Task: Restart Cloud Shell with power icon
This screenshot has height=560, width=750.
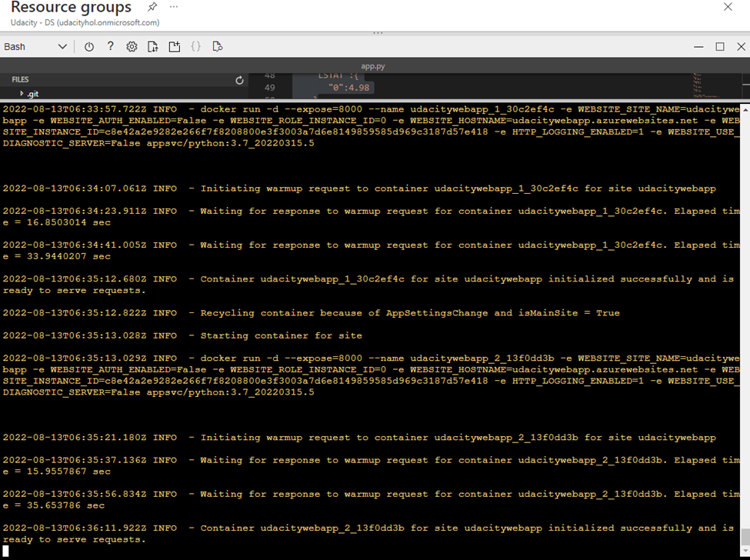Action: 89,46
